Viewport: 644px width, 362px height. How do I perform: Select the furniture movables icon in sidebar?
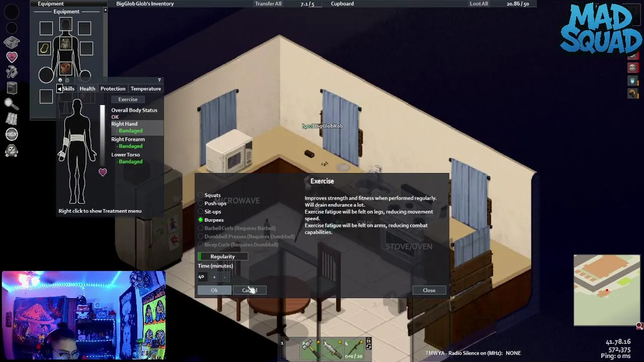pyautogui.click(x=12, y=88)
